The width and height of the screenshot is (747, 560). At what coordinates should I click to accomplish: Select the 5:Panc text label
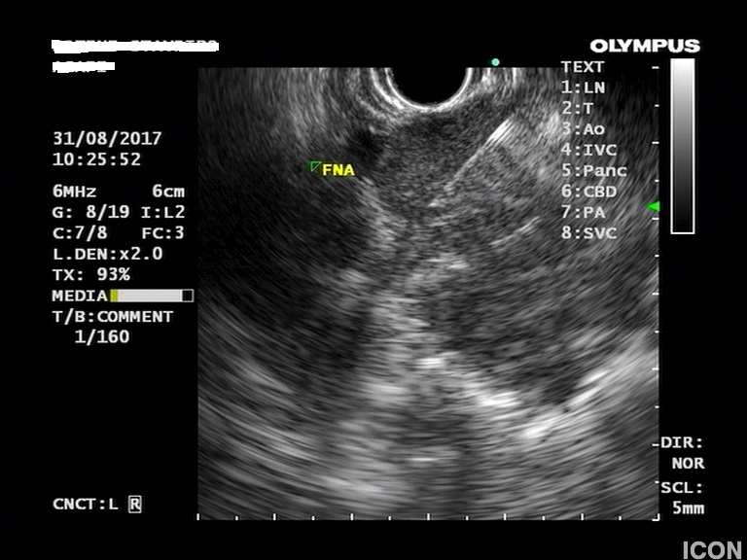[x=593, y=170]
